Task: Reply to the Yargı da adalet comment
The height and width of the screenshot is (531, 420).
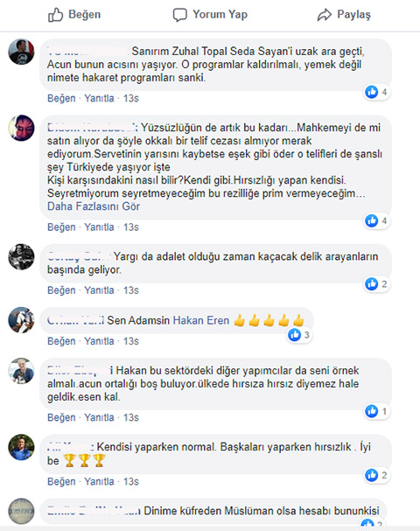Action: point(99,290)
